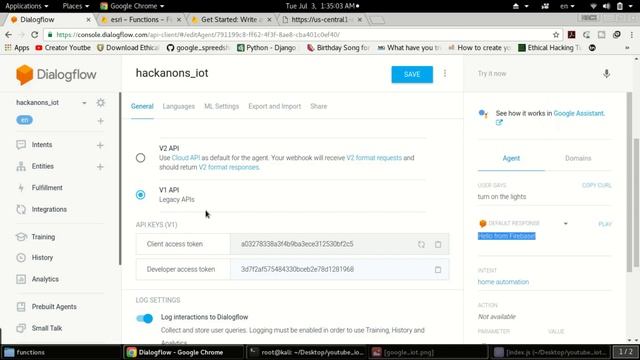Select the en language badge
Image resolution: width=640 pixels, height=360 pixels.
(24, 120)
